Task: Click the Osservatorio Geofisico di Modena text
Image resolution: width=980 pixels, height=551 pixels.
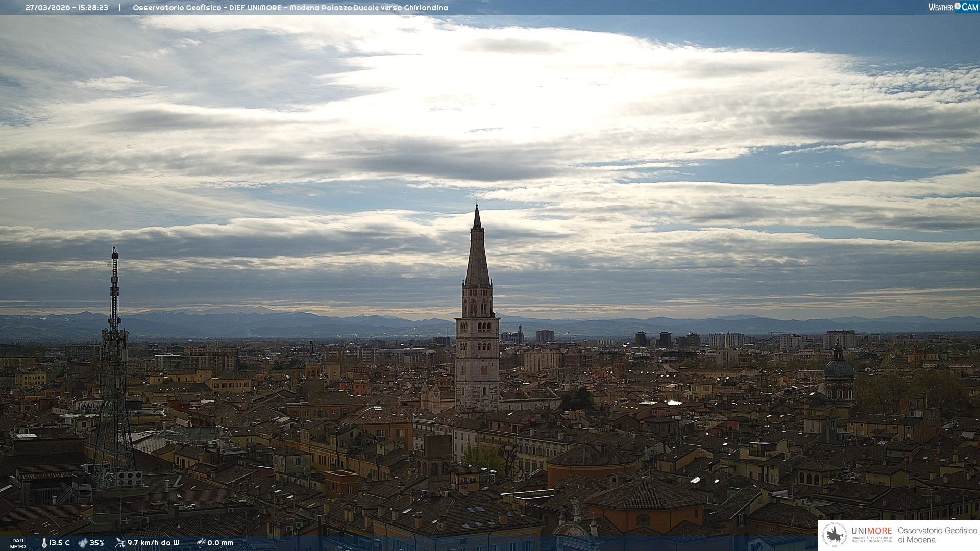Action: tap(937, 535)
